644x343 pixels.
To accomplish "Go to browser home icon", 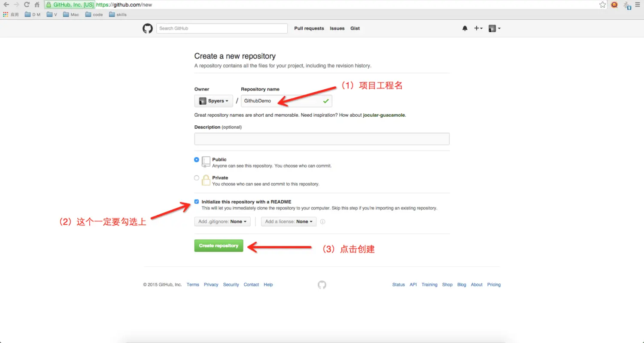I will [37, 5].
